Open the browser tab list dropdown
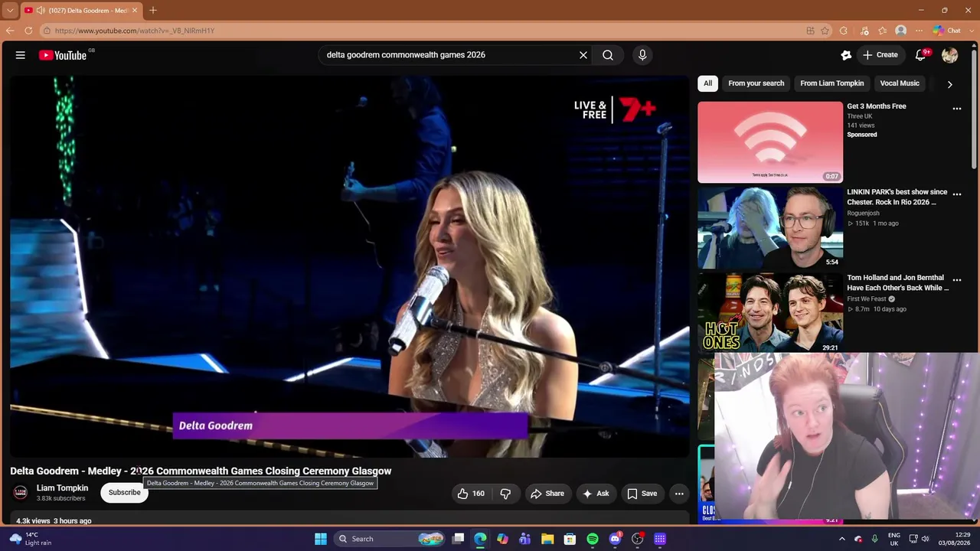The image size is (980, 551). pos(10,10)
